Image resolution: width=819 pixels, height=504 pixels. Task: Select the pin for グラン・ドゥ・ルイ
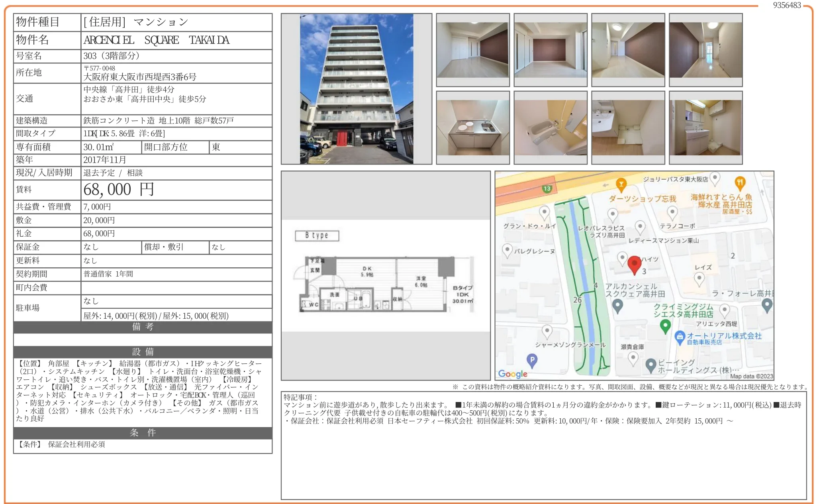tap(544, 212)
